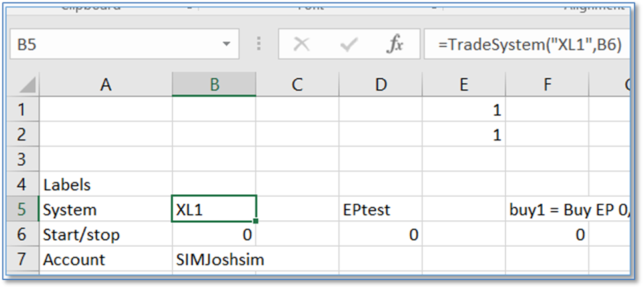Click the Name Box showing B5
Image resolution: width=644 pixels, height=288 pixels.
tap(113, 45)
